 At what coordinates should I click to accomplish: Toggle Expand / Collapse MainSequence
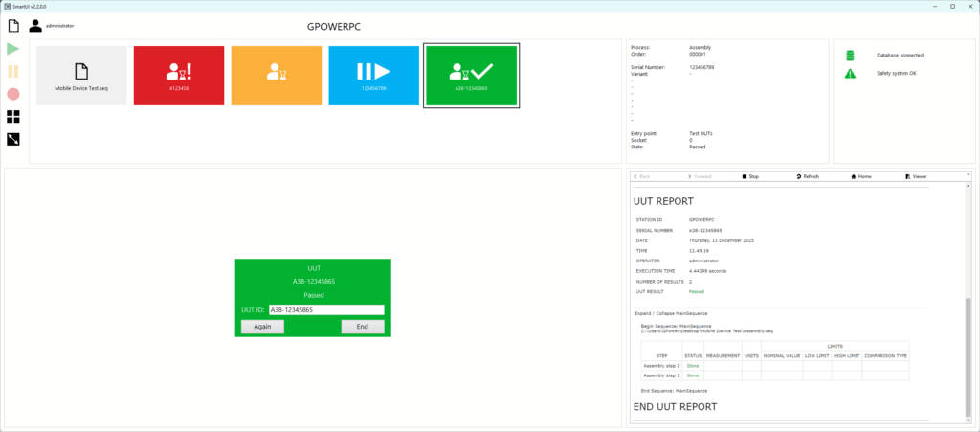(x=670, y=312)
